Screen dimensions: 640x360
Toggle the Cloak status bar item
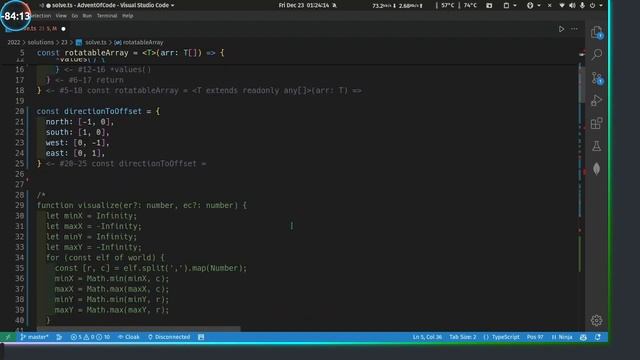tap(129, 337)
